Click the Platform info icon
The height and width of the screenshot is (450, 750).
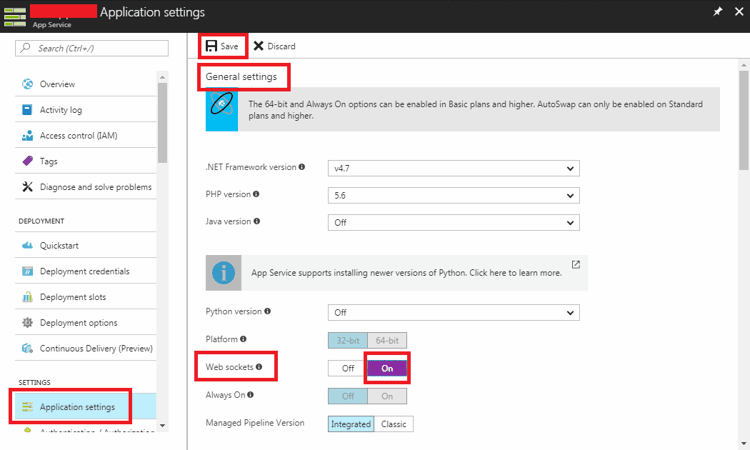click(x=243, y=339)
